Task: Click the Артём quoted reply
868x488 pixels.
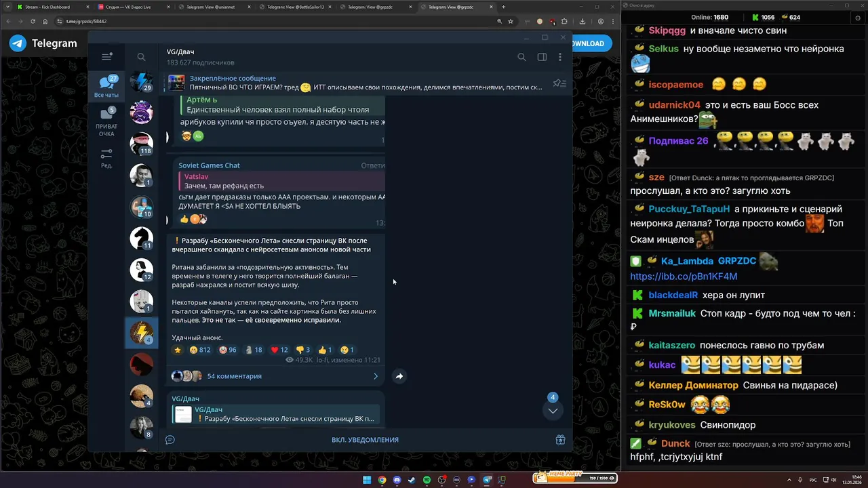Action: point(283,104)
